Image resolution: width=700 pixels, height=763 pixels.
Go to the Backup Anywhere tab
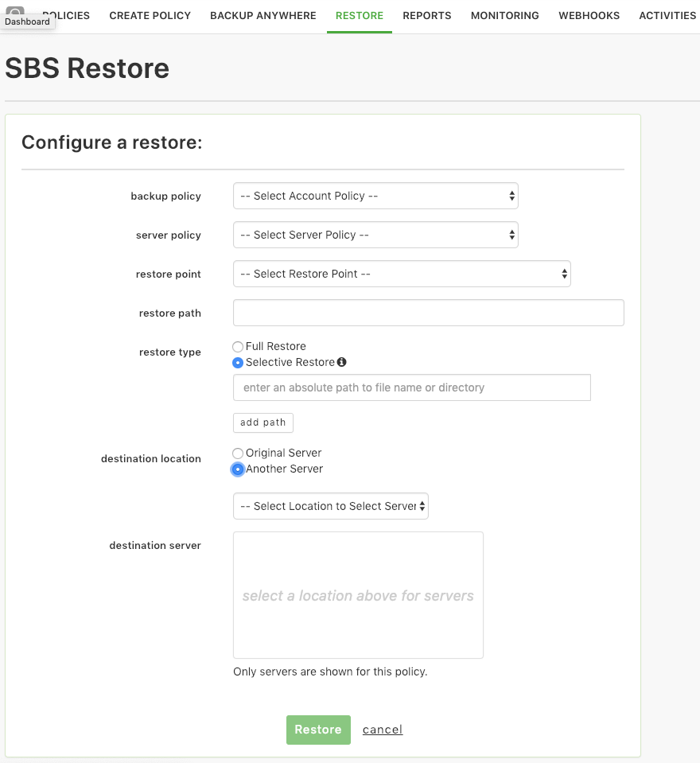coord(263,16)
